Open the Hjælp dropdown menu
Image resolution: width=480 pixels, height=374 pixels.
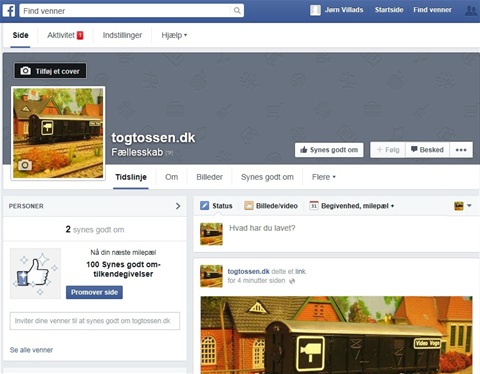coord(174,35)
